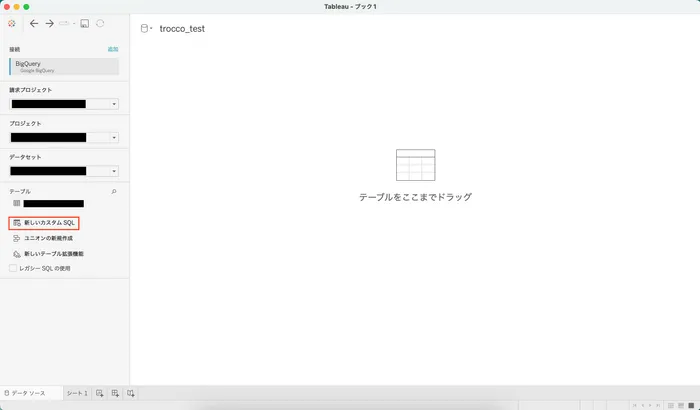Image resolution: width=700 pixels, height=410 pixels.
Task: Click the next sheet navigation arrow
Action: coord(650,406)
